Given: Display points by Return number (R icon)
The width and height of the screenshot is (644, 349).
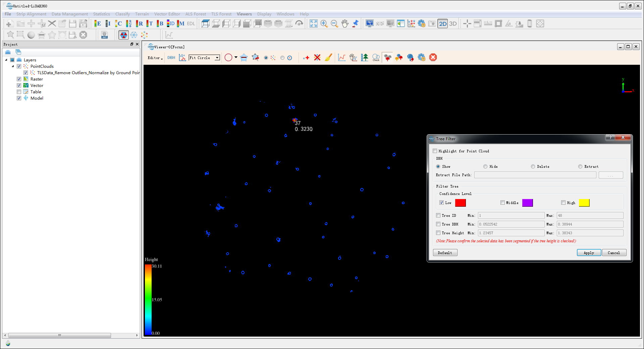Looking at the screenshot, I should click(x=139, y=23).
